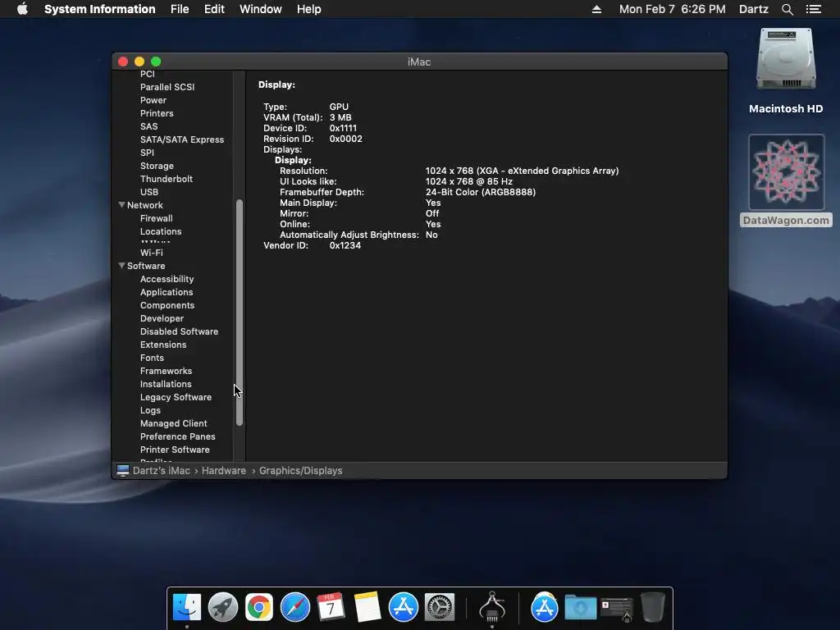Open the Help menu
The image size is (840, 630).
point(309,9)
